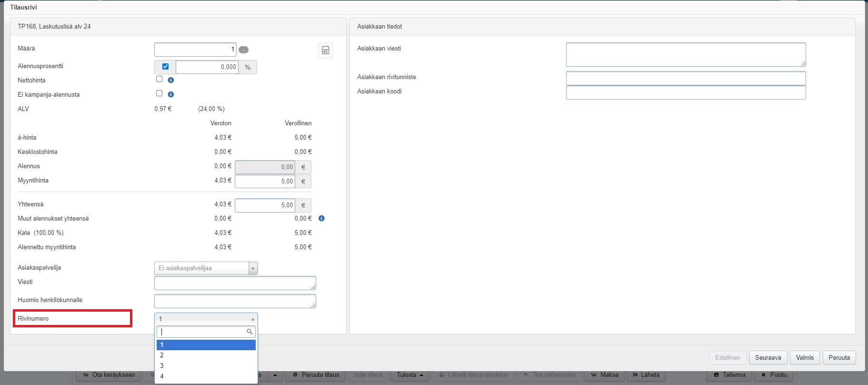Image resolution: width=868 pixels, height=385 pixels.
Task: Choose option 2 in Rivinumero list
Action: tap(206, 355)
